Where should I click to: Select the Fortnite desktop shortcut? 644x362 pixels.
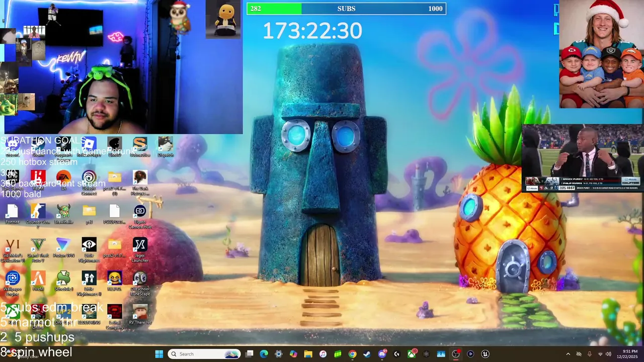coord(12,214)
